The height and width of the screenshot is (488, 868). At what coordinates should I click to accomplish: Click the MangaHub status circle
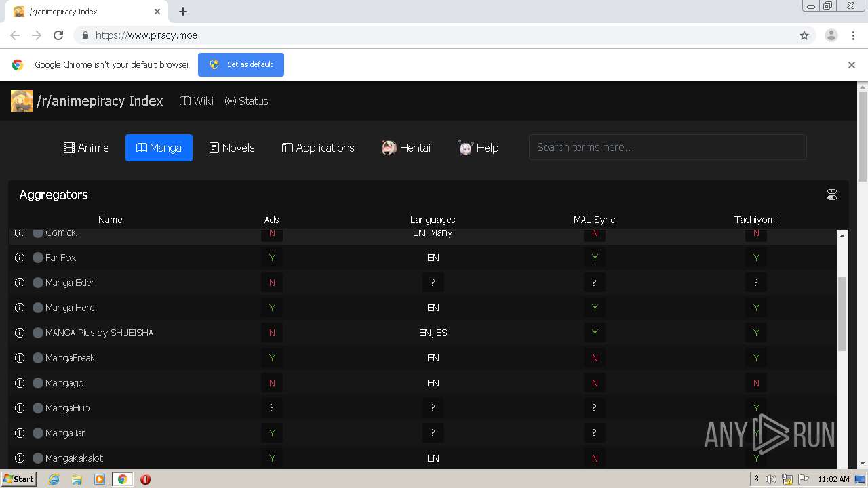pyautogui.click(x=38, y=408)
